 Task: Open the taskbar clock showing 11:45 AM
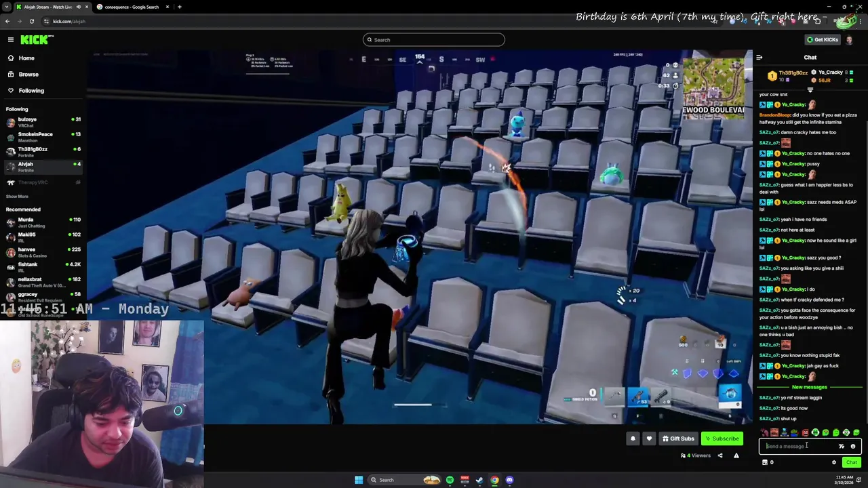845,480
